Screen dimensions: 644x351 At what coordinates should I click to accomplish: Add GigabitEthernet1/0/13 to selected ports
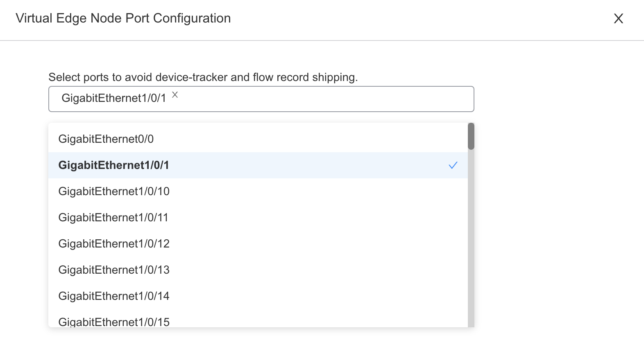click(x=258, y=270)
